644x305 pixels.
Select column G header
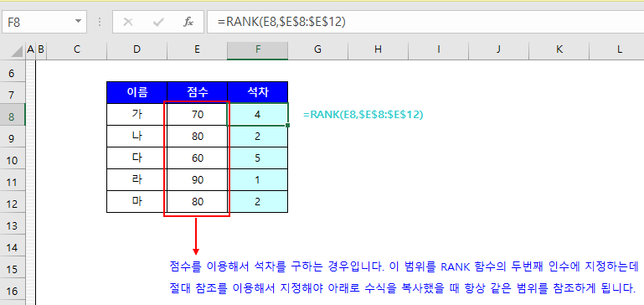tap(317, 49)
